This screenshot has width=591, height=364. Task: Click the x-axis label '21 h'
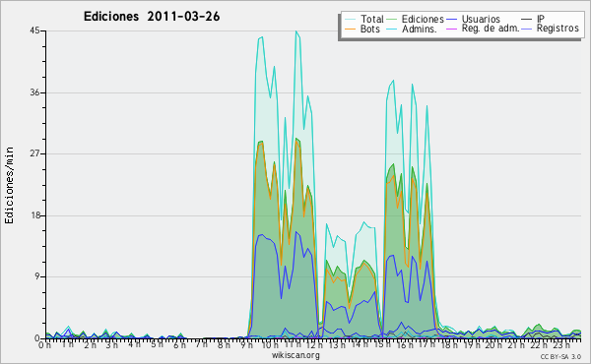pyautogui.click(x=515, y=344)
